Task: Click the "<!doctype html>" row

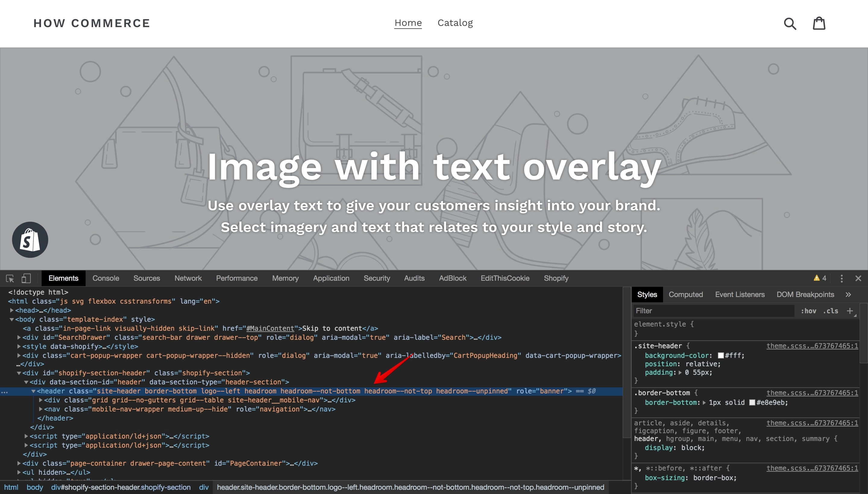Action: (x=38, y=292)
